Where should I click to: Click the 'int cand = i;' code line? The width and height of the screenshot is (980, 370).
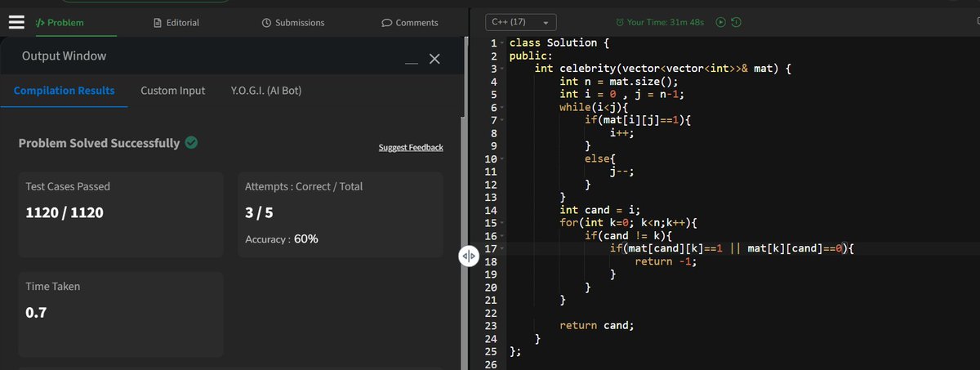click(x=600, y=210)
